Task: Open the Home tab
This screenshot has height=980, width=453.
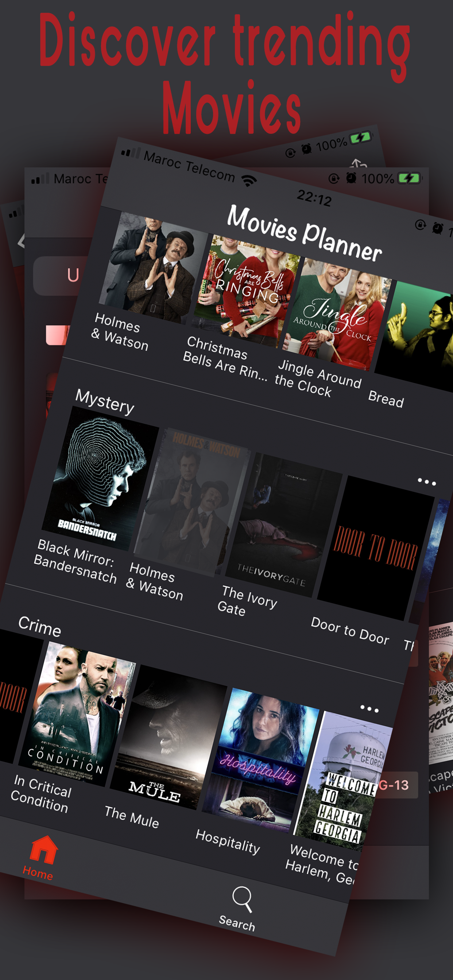Action: [x=40, y=859]
